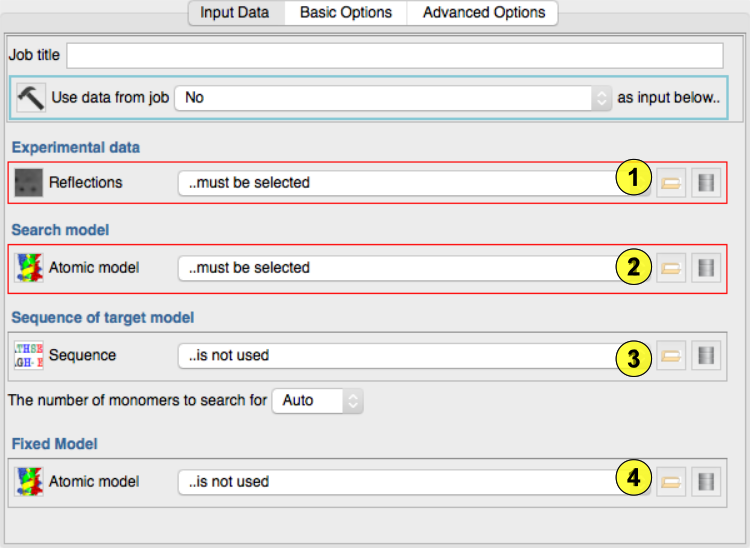Open the Sequence selection combo box
Viewport: 750px width, 548px height.
click(400, 355)
